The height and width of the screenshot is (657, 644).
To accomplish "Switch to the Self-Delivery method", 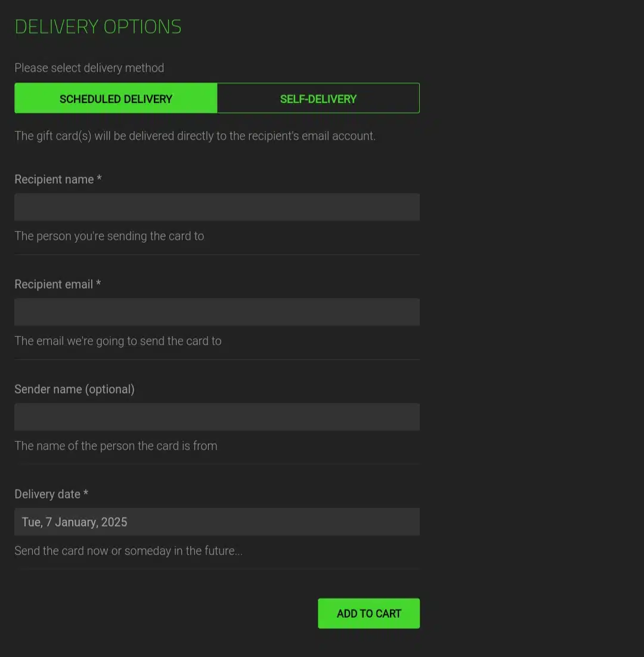I will tap(318, 98).
